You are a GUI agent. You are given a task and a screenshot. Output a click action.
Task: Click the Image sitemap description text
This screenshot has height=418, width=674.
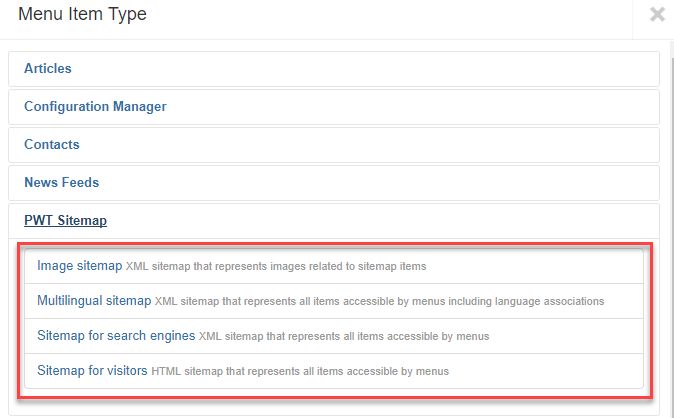[276, 267]
